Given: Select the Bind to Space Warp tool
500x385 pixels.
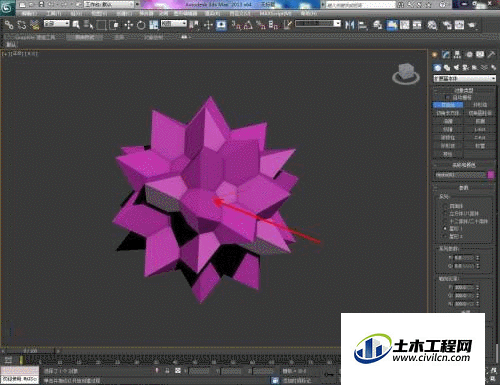Looking at the screenshot, I should click(x=35, y=25).
